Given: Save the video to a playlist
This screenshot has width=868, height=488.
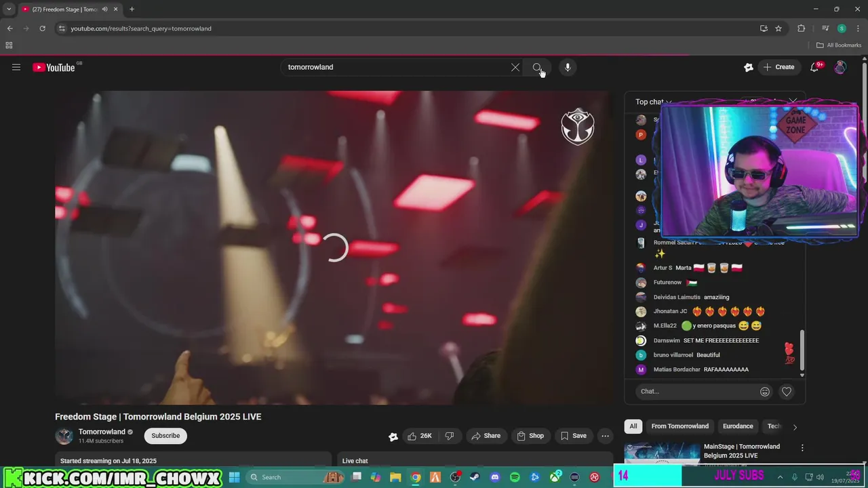Looking at the screenshot, I should [x=574, y=436].
